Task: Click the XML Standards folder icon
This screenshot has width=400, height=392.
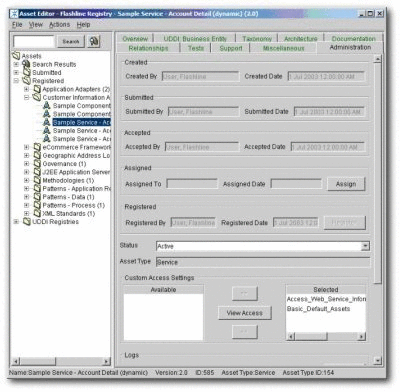Action: [x=37, y=214]
